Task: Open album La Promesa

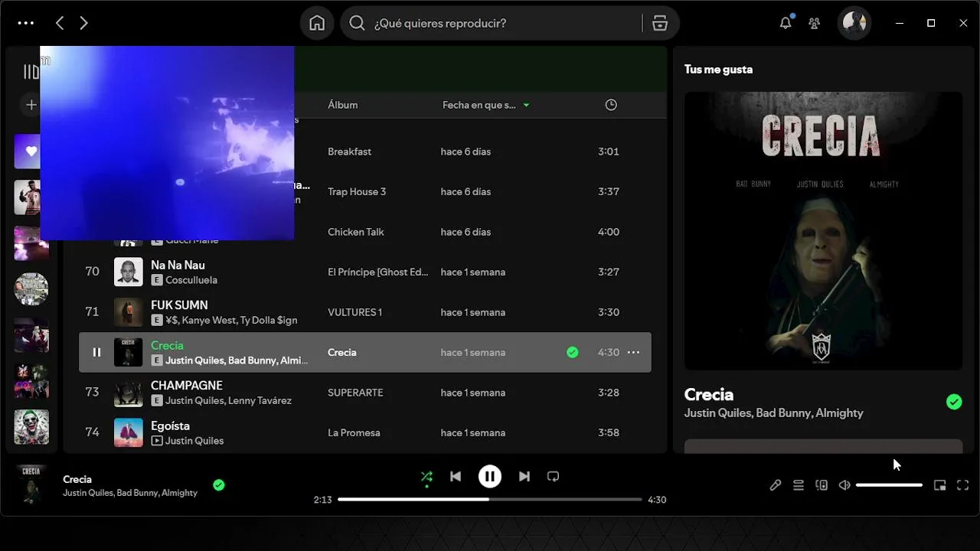Action: [354, 432]
